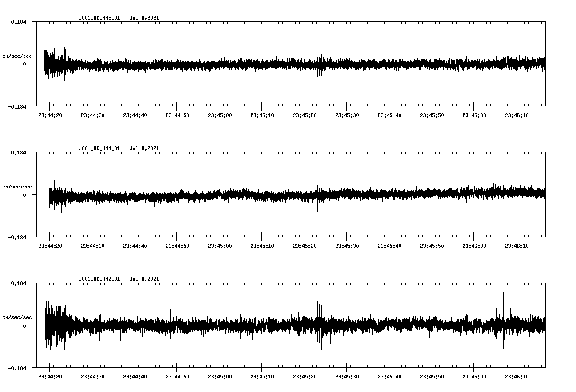This screenshot has height=392, width=576.
Task: Click the 23:44:40 time label under HNE plot
Action: pyautogui.click(x=135, y=115)
